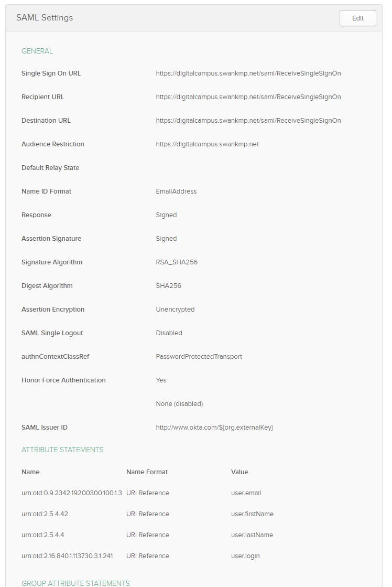Screen dimensions: 392x587
Task: Click the GROUP ATTRIBUTE STATEMENTS heading
Action: pos(75,583)
